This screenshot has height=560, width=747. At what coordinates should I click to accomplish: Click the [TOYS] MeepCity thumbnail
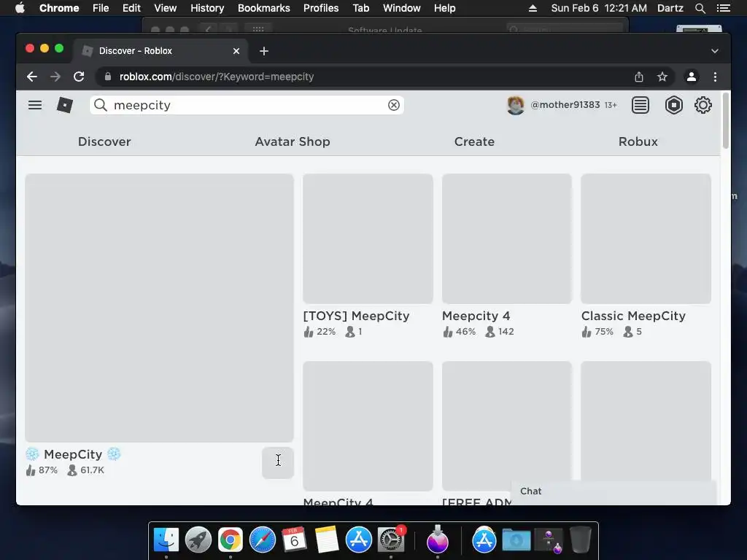(368, 238)
